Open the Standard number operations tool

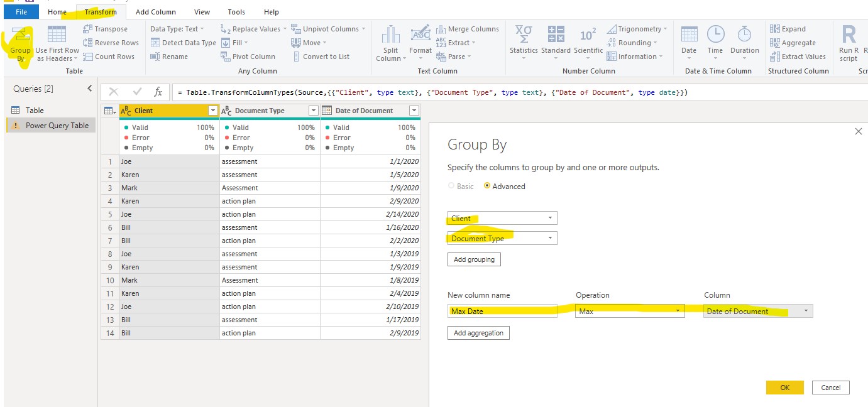pyautogui.click(x=556, y=43)
